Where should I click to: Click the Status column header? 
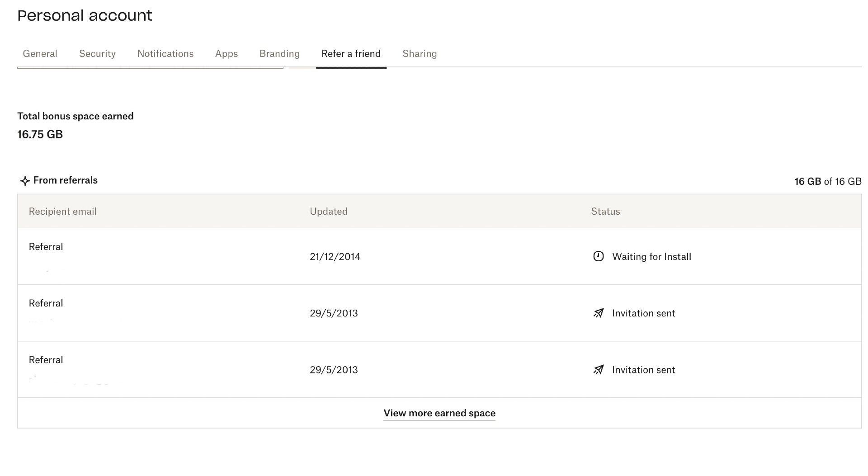pos(605,212)
